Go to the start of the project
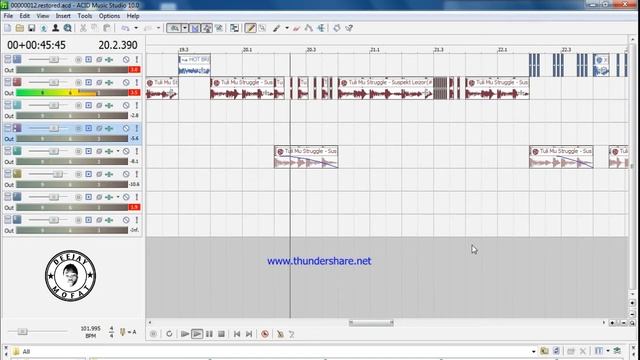Screen dimensions: 640x360 (237, 334)
